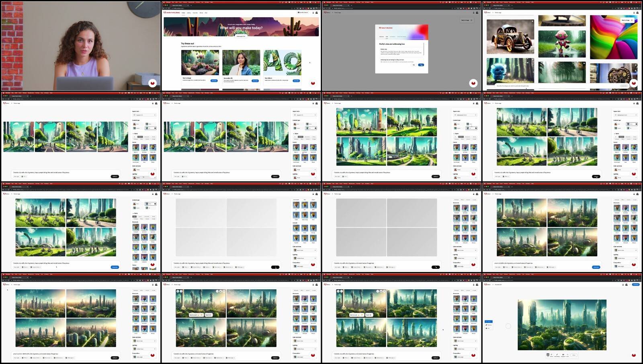Open wooden toy car thumbnail in gallery frame
The width and height of the screenshot is (643, 364).
pos(510,37)
